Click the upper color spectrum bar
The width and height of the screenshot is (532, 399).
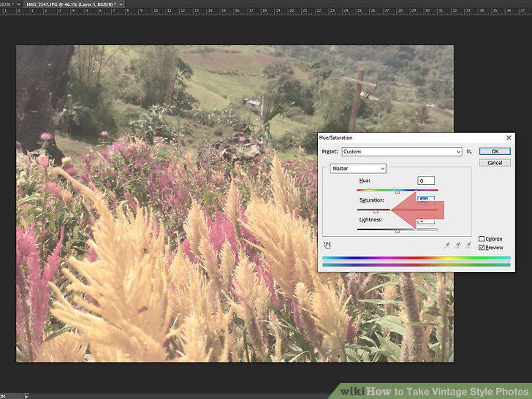417,258
